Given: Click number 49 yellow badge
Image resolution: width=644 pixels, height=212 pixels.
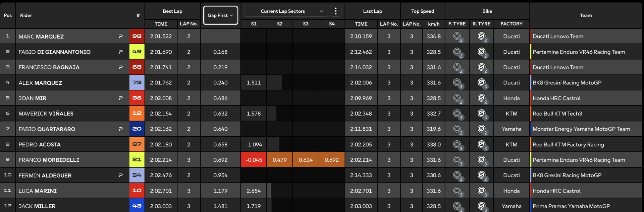Looking at the screenshot, I should click(137, 52).
